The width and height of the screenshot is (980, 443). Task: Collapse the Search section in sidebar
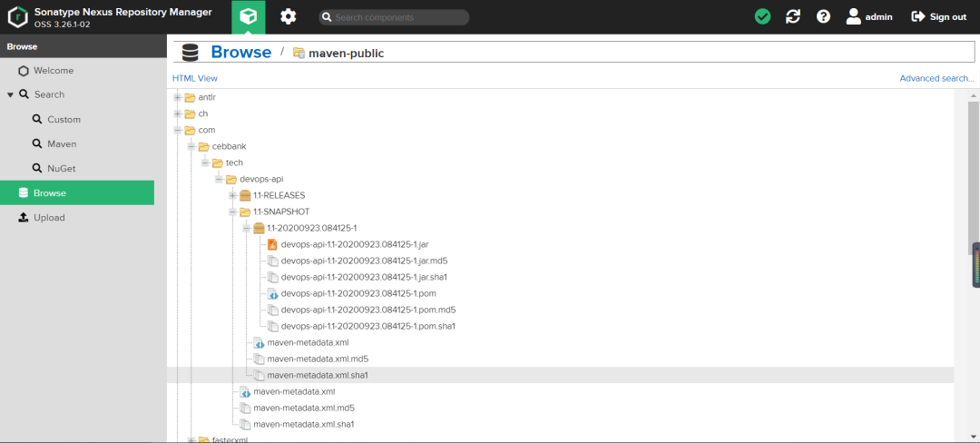tap(11, 95)
